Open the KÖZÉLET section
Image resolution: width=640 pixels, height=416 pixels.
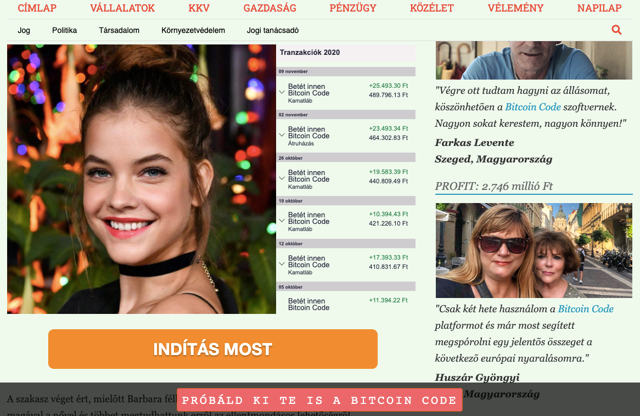[432, 8]
